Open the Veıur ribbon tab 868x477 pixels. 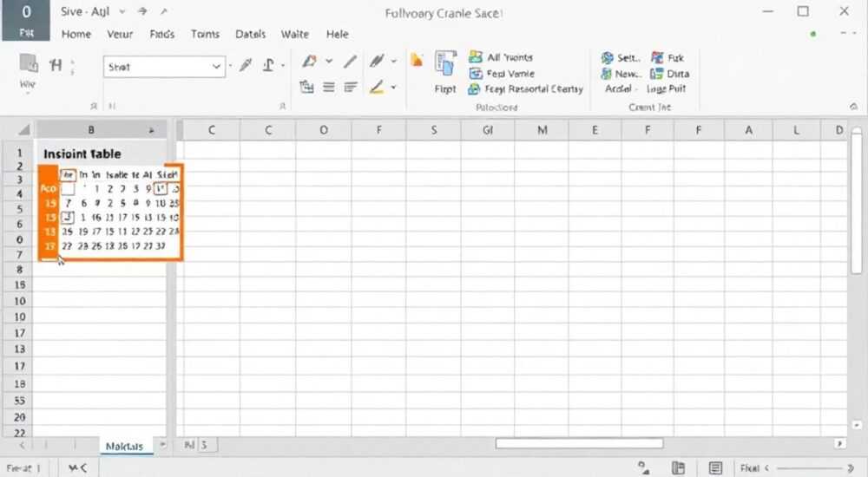pos(120,35)
